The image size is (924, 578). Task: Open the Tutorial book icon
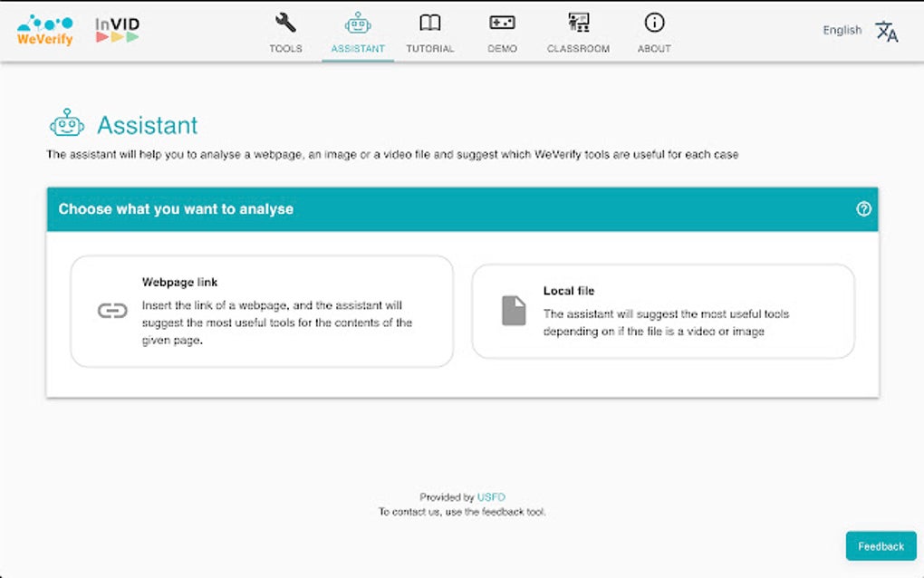coord(429,22)
